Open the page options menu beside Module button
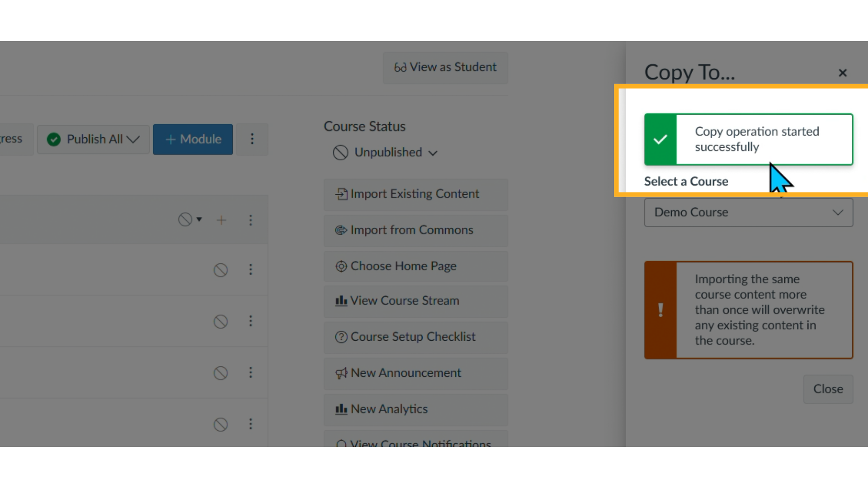Image resolution: width=868 pixels, height=488 pixels. tap(252, 139)
